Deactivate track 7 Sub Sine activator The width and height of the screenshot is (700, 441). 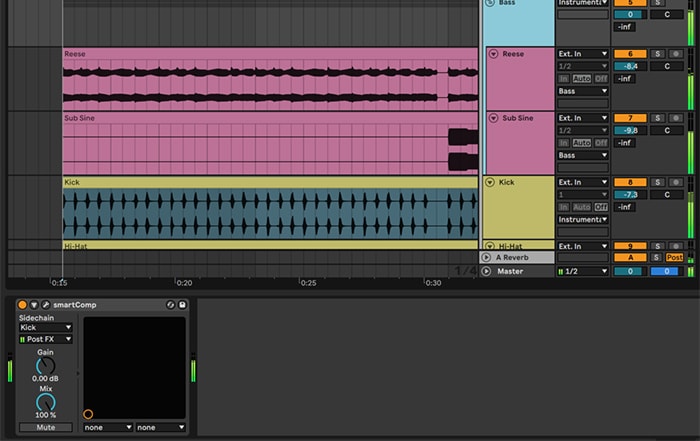point(630,118)
